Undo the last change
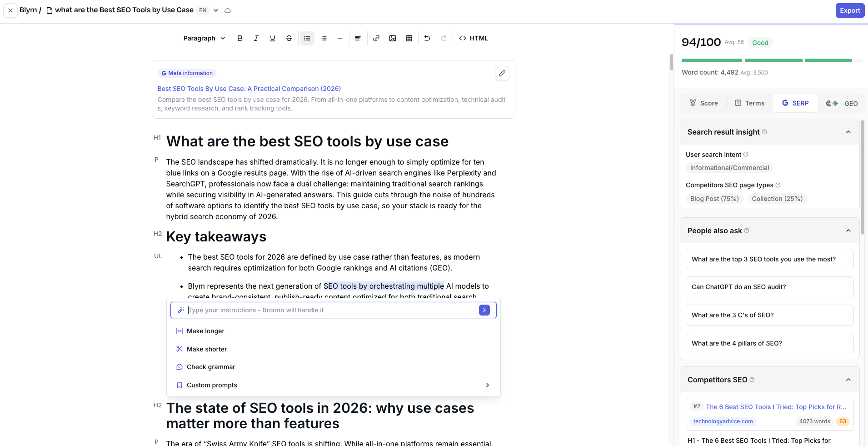 [427, 38]
